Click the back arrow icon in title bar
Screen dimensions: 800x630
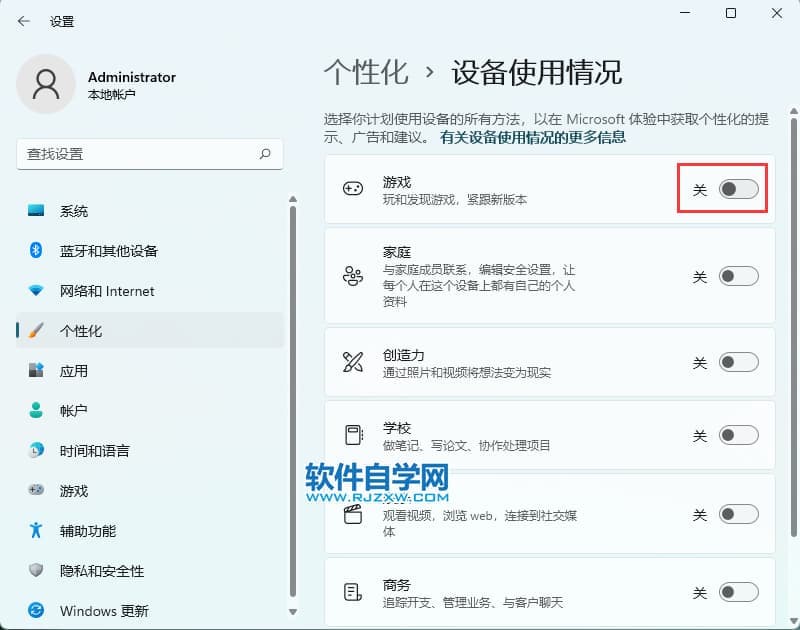(24, 21)
